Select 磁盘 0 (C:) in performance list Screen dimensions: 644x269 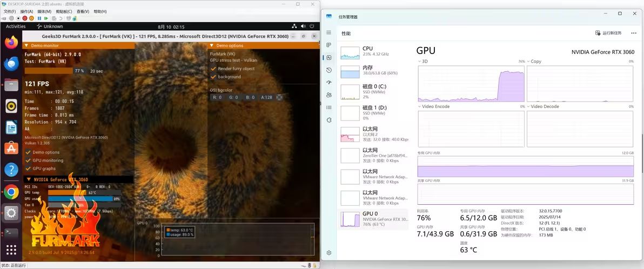pos(374,92)
